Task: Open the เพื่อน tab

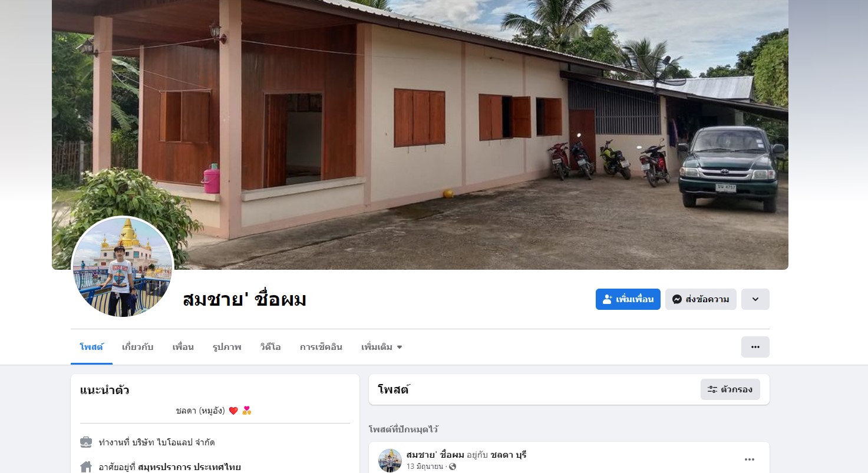Action: (183, 347)
